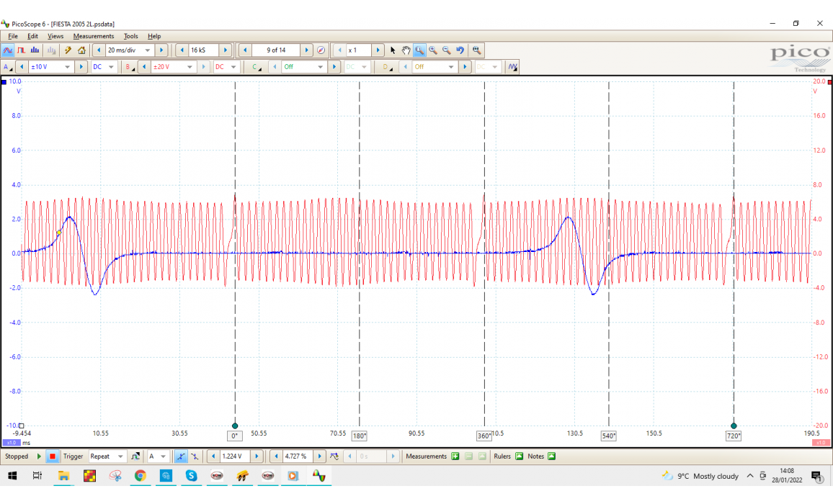Click the Undo zoom icon
This screenshot has height=504, width=833.
[x=460, y=50]
